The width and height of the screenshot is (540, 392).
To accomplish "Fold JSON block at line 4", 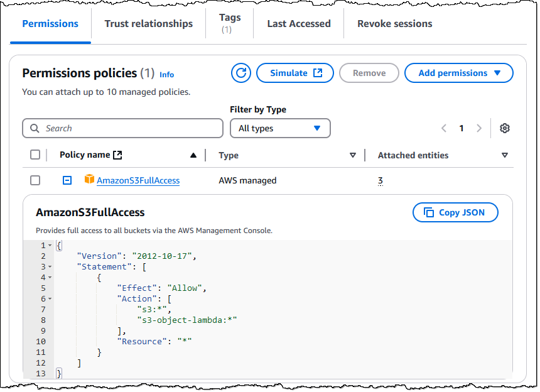I will pyautogui.click(x=50, y=277).
